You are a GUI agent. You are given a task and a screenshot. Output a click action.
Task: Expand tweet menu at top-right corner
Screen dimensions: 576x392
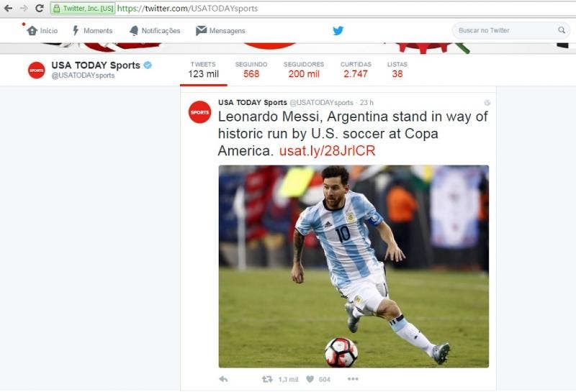tap(487, 103)
